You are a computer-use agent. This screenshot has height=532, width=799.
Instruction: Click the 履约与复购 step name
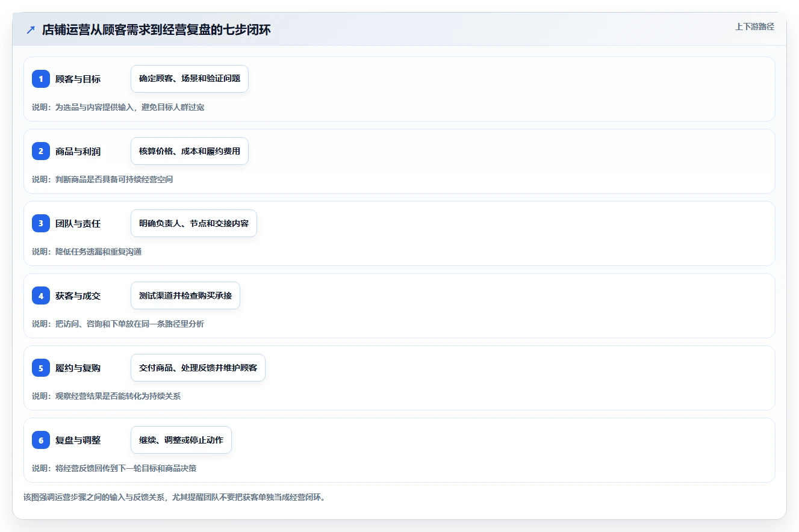(x=78, y=368)
